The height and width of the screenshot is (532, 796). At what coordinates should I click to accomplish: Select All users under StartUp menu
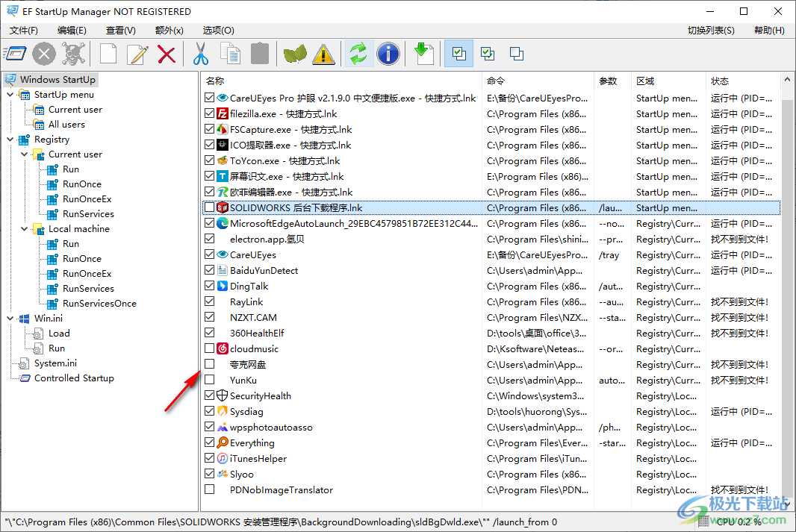(66, 125)
